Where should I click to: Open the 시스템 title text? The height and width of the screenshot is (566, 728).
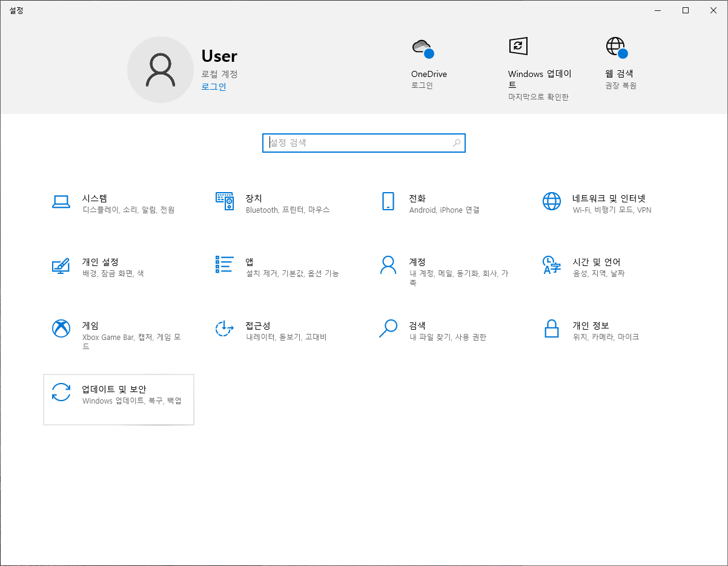tap(94, 198)
